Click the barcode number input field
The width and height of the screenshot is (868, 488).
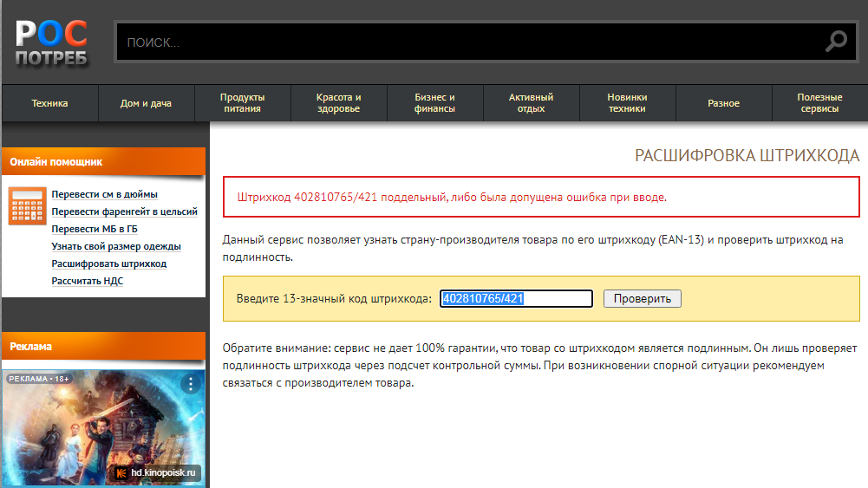click(x=516, y=299)
